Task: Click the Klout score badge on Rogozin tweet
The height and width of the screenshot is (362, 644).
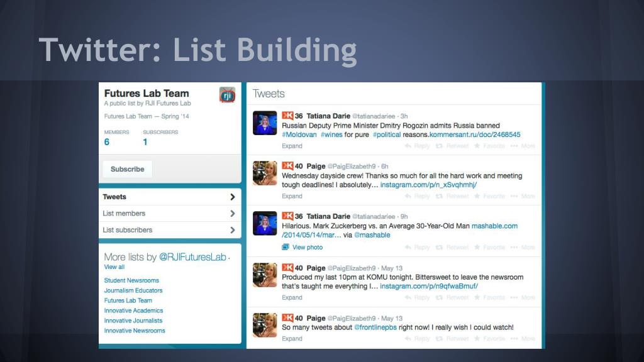Action: click(x=292, y=116)
